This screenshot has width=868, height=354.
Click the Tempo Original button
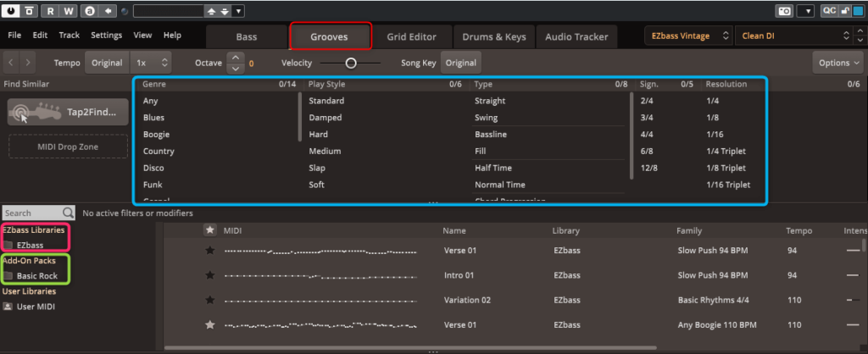point(107,63)
